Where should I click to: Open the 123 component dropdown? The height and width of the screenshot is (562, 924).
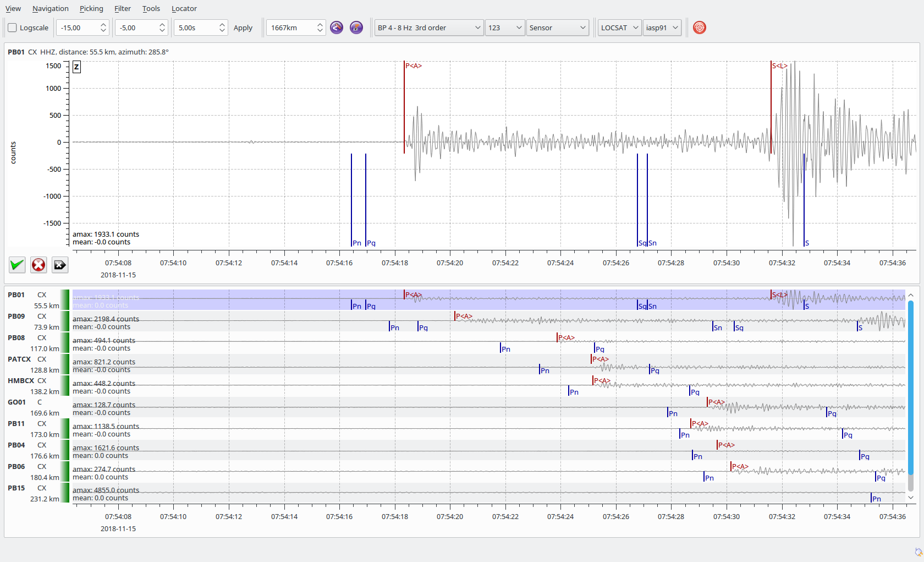tap(505, 28)
